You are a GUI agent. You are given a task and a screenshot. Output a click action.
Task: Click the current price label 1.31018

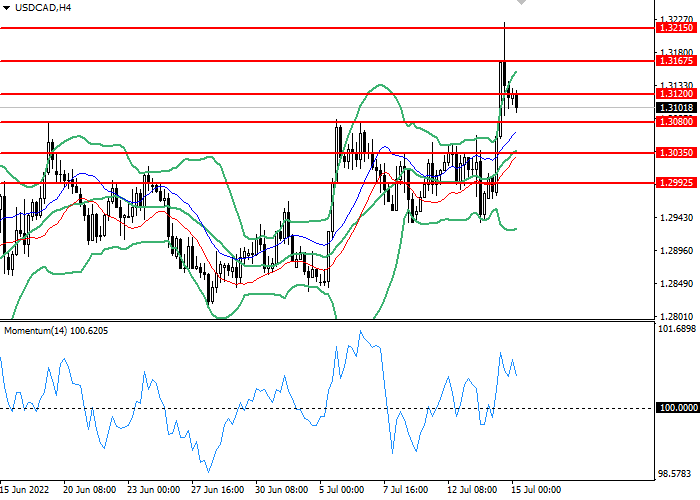(x=675, y=107)
